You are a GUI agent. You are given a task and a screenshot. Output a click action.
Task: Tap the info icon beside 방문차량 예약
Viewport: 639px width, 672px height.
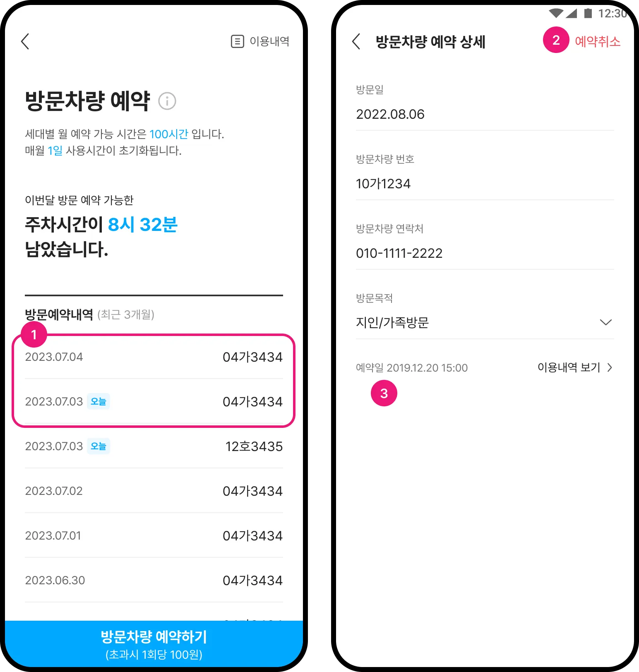pyautogui.click(x=167, y=101)
